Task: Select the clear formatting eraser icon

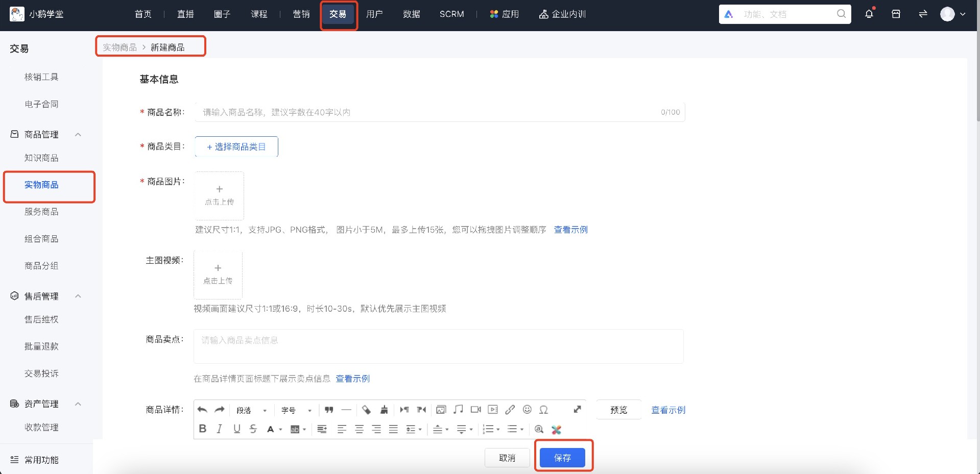Action: pyautogui.click(x=367, y=410)
